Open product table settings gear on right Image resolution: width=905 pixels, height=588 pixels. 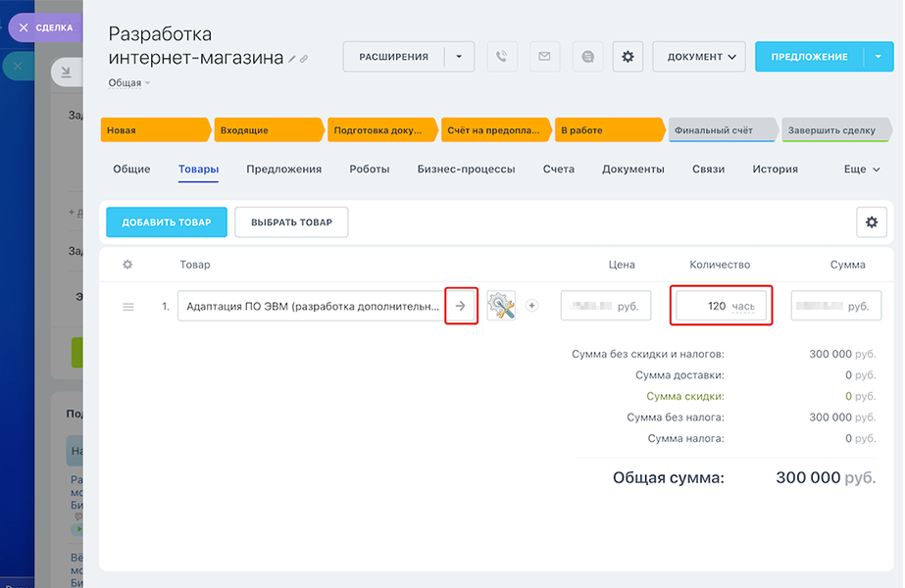[872, 222]
